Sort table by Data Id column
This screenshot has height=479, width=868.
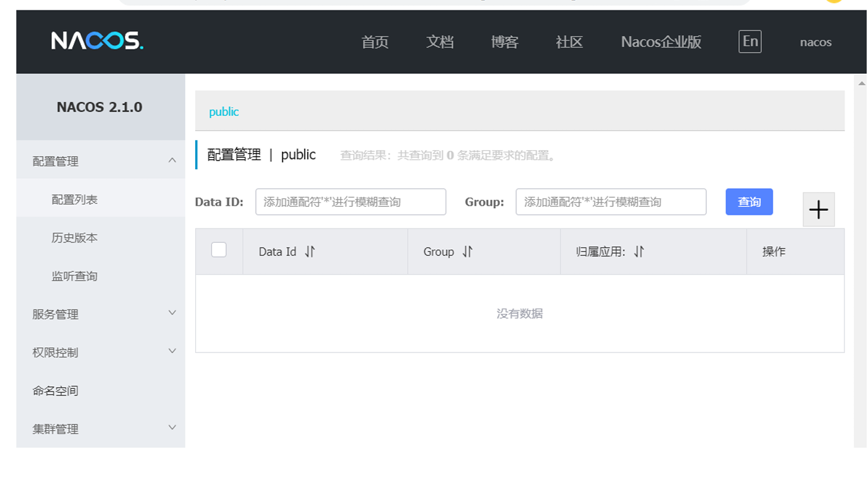click(310, 252)
